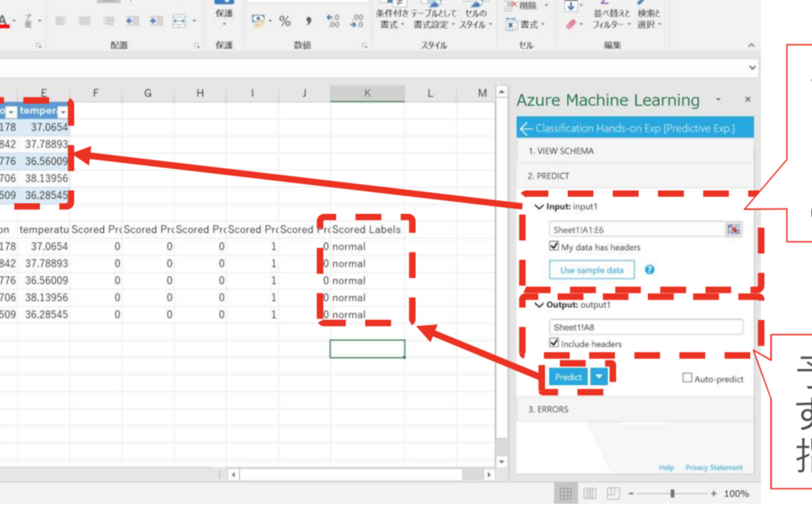The height and width of the screenshot is (523, 812).
Task: Click the Scored Labels header cell
Action: click(366, 229)
